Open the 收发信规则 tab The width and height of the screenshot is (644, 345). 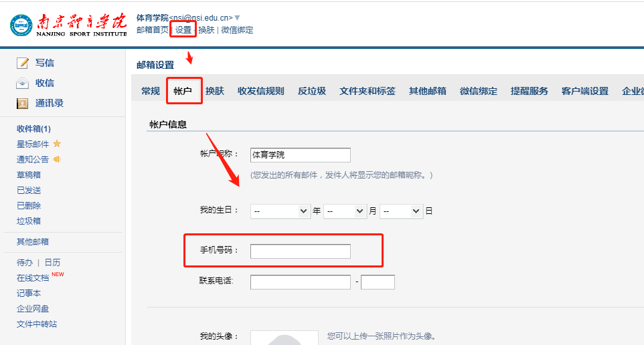pyautogui.click(x=261, y=91)
